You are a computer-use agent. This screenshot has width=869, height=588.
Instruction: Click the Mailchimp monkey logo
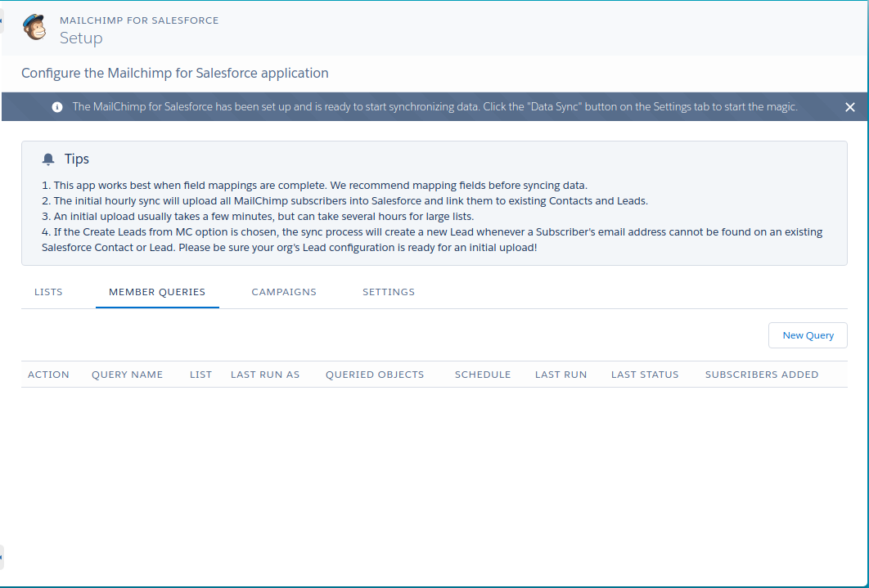tap(34, 28)
